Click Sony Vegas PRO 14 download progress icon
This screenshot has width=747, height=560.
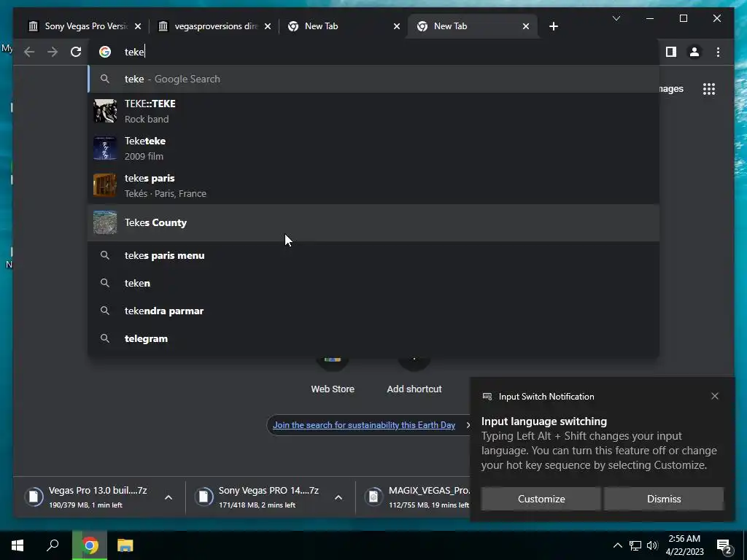(204, 497)
